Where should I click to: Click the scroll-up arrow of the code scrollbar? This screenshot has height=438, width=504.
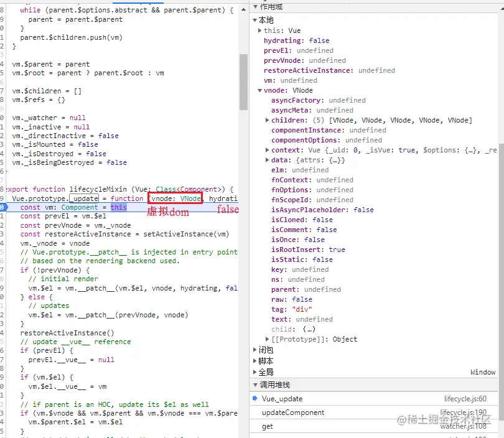pos(244,9)
